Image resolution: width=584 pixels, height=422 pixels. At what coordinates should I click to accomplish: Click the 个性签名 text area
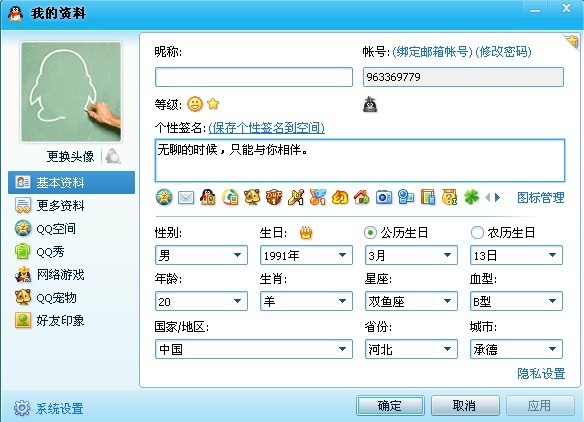[x=360, y=161]
